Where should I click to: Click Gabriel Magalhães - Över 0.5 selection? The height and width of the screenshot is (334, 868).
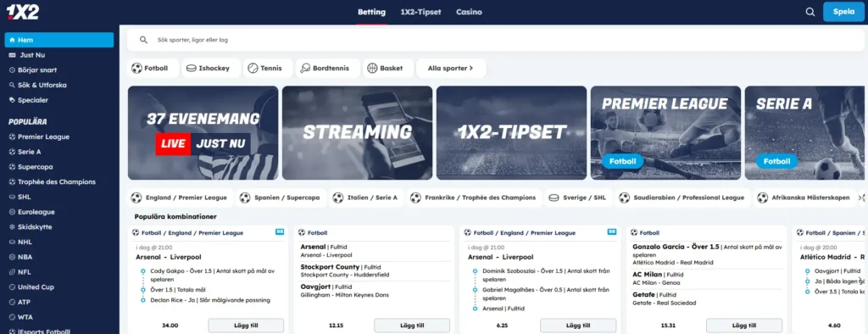point(545,293)
